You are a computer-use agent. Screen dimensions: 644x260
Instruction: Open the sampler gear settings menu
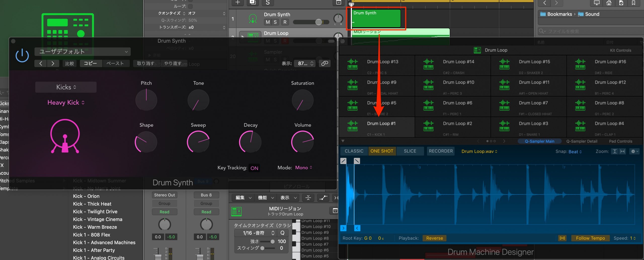point(634,151)
